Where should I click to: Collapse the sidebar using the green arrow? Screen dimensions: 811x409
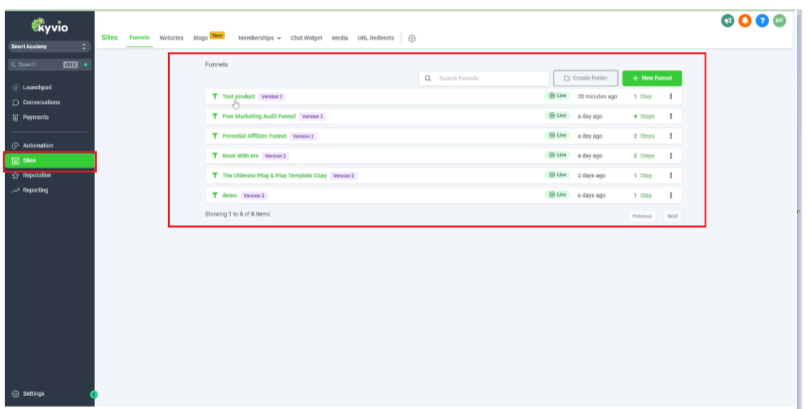coord(94,395)
